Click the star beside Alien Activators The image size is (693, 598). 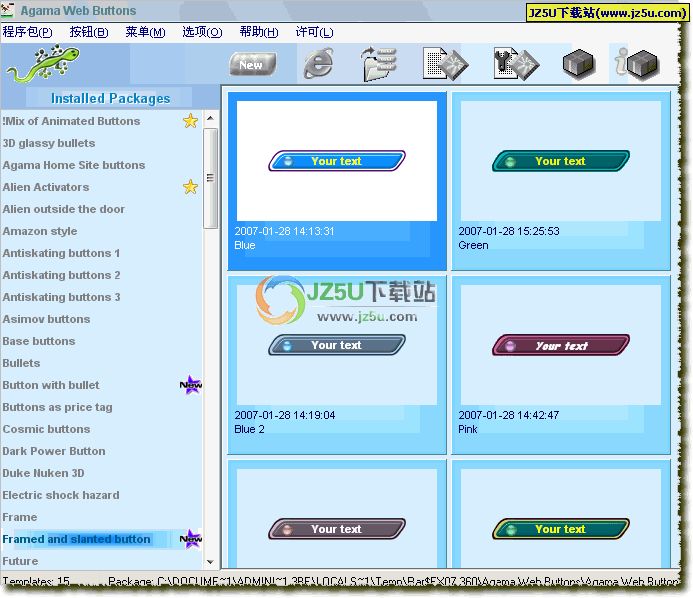click(190, 187)
